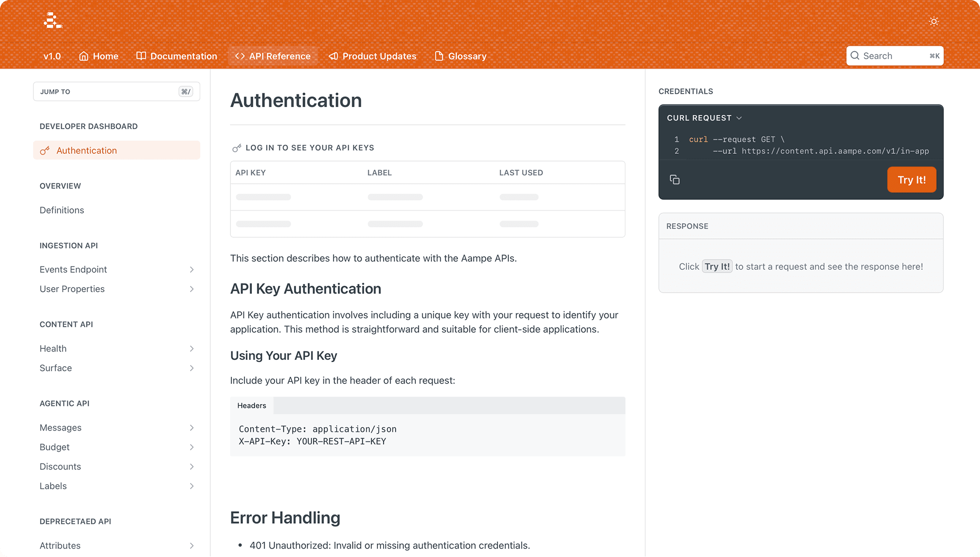Expand Surface section chevron

(x=192, y=368)
